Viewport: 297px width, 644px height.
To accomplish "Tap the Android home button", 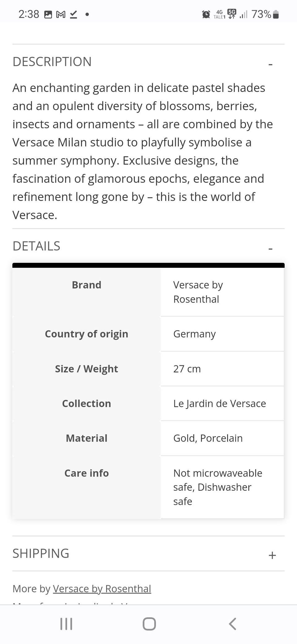I will pos(149,624).
